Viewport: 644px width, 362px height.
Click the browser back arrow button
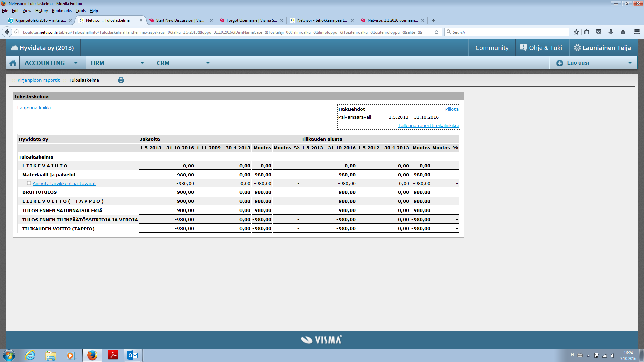click(x=7, y=32)
